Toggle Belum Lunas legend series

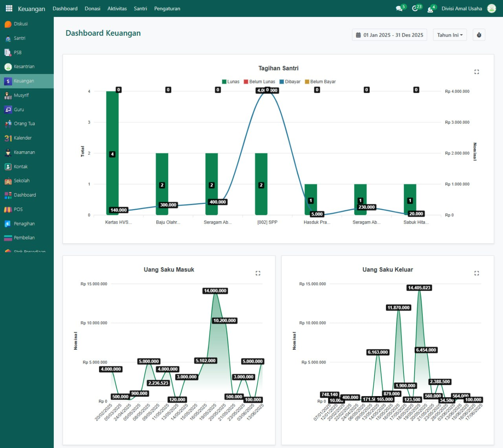tap(259, 82)
